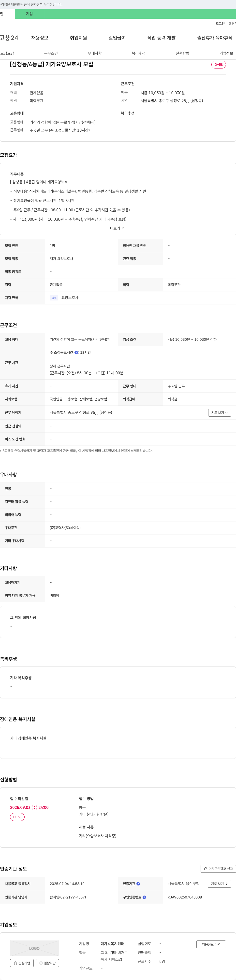The width and height of the screenshot is (236, 980).
Task: Expand job description with 더보기
Action: point(118,228)
